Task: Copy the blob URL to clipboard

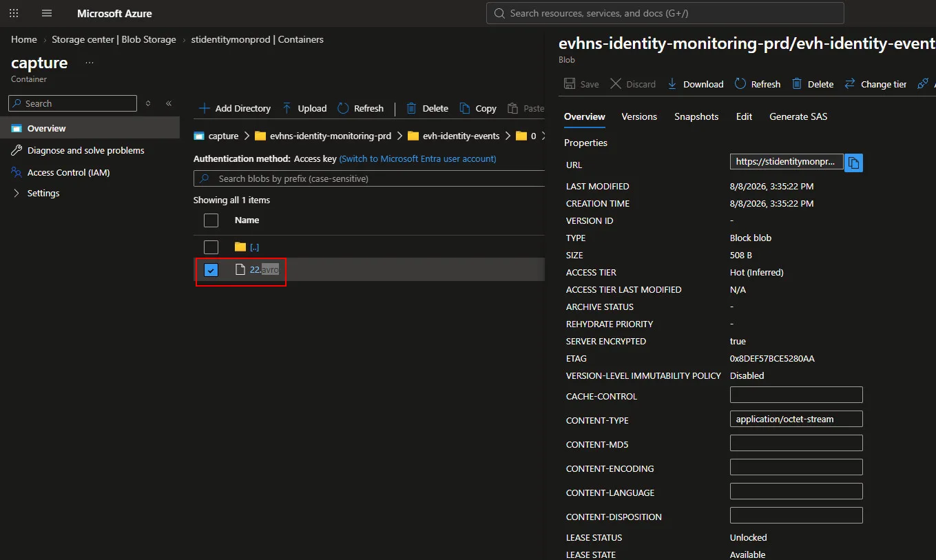Action: point(854,163)
